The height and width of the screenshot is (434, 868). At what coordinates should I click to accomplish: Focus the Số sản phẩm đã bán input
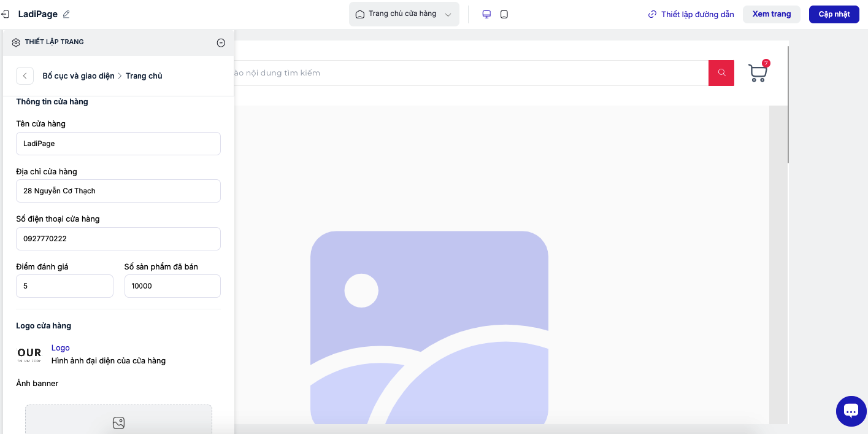[172, 286]
